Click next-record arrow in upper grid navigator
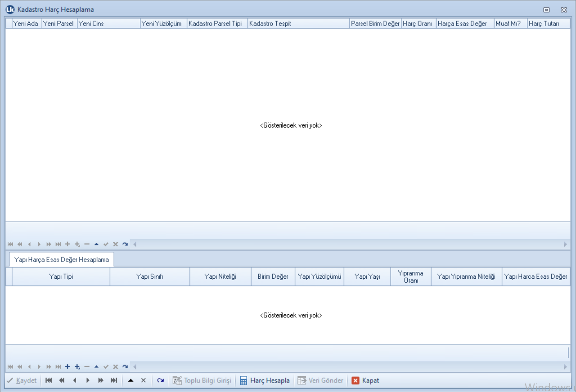Image resolution: width=576 pixels, height=392 pixels. 39,244
